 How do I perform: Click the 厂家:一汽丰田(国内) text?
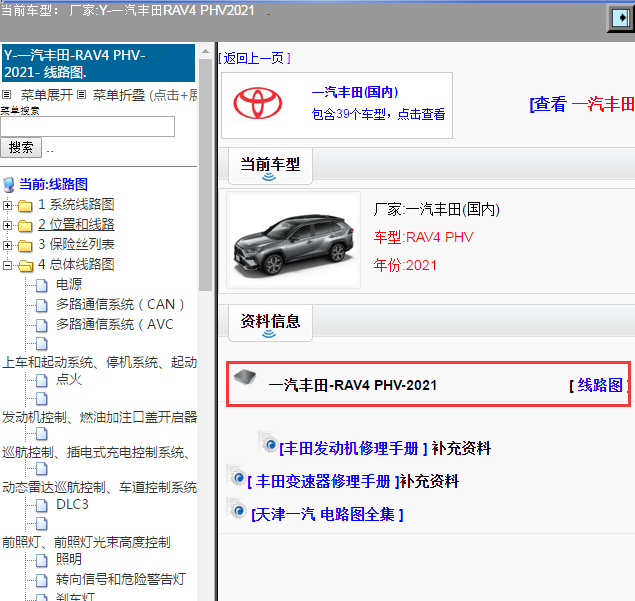coord(436,209)
